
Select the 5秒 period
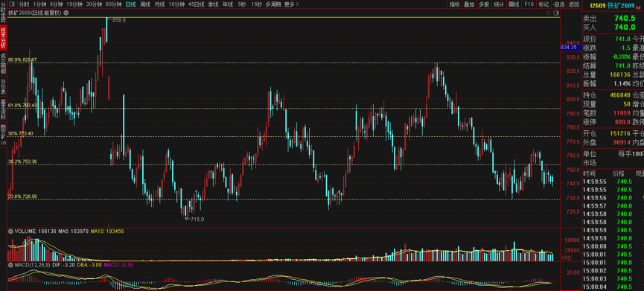click(x=242, y=4)
